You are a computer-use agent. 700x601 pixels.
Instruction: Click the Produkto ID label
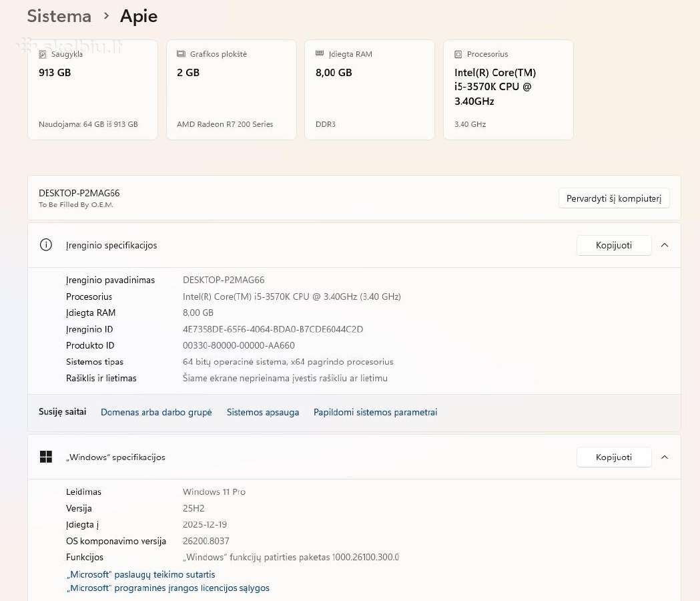(90, 345)
